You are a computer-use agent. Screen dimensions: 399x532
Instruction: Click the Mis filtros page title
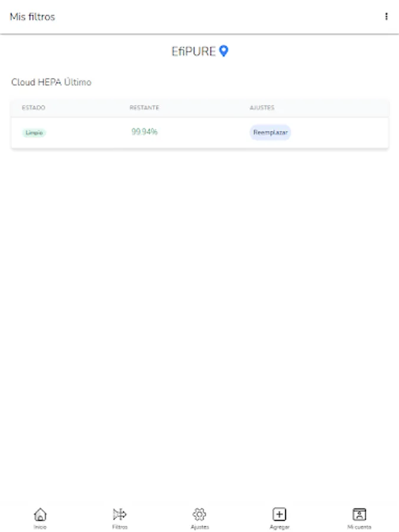coord(33,17)
